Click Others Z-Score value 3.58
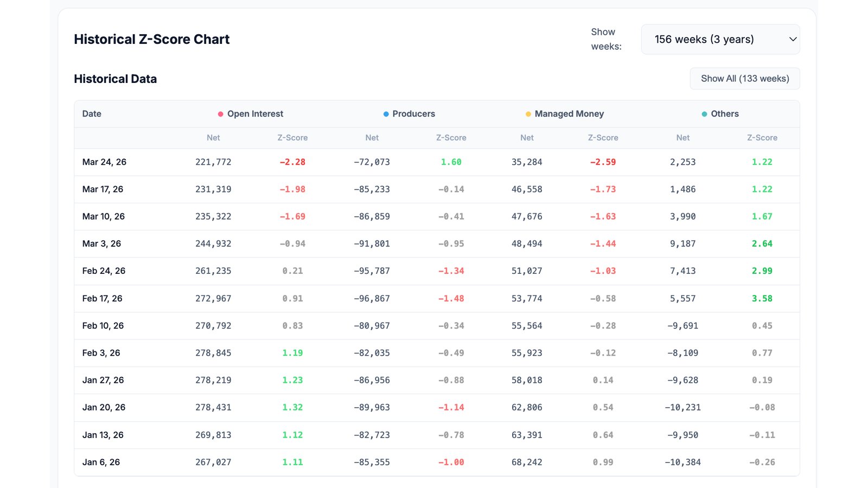 point(762,298)
